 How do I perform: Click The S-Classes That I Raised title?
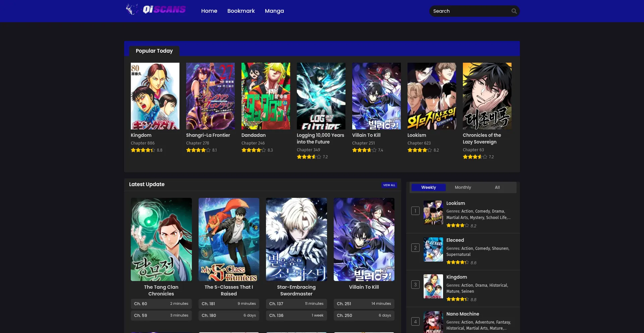pyautogui.click(x=229, y=290)
